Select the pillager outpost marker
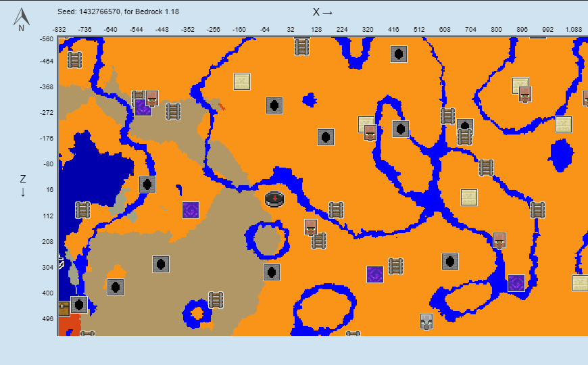588x365 pixels. click(x=426, y=321)
